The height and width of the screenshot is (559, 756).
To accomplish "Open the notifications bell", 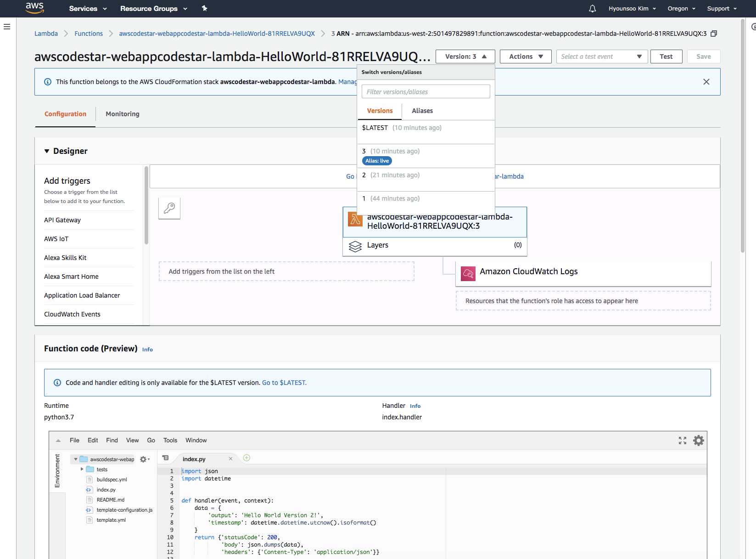I will pyautogui.click(x=592, y=9).
